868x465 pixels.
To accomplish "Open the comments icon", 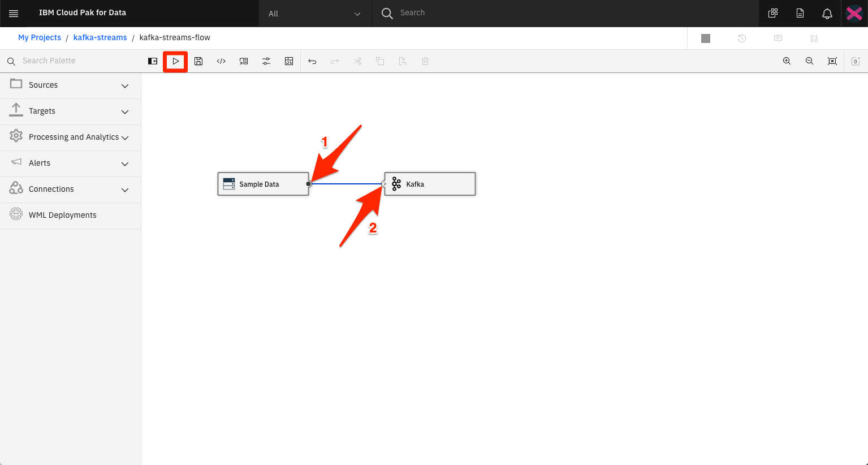I will pos(778,38).
